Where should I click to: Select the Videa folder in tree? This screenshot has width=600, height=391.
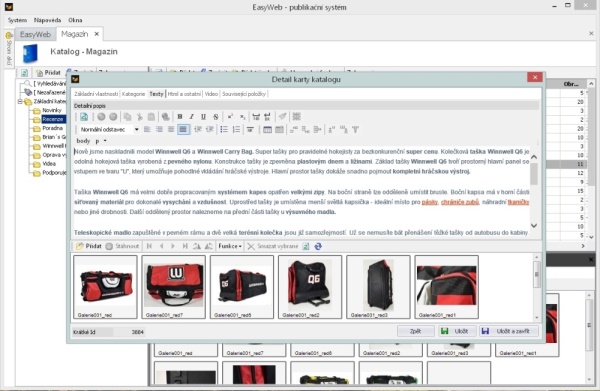(49, 164)
